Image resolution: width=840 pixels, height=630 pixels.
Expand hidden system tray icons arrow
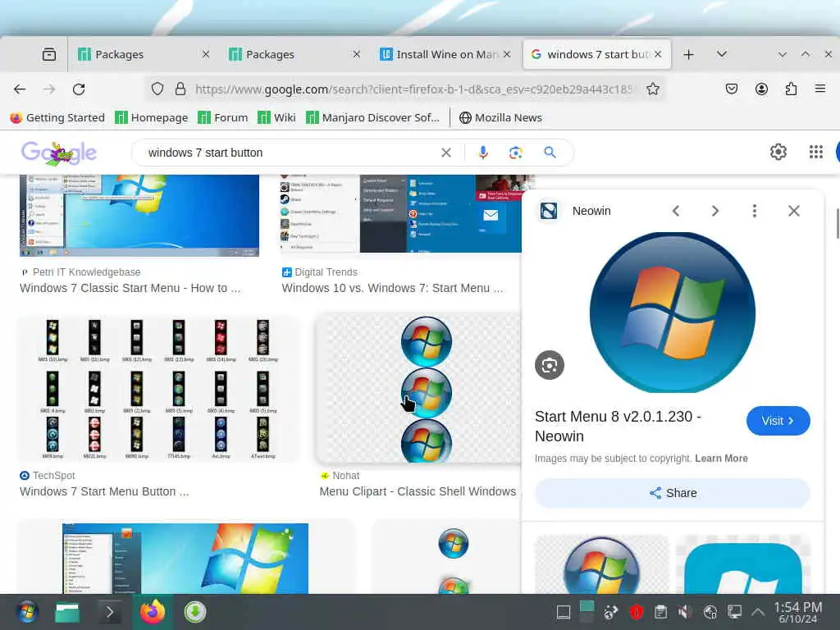[757, 612]
